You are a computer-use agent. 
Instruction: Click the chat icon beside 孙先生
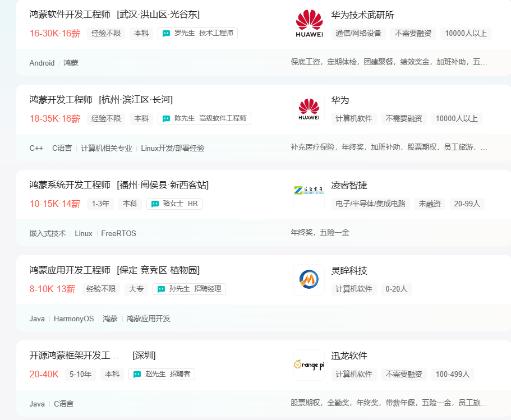pos(161,289)
